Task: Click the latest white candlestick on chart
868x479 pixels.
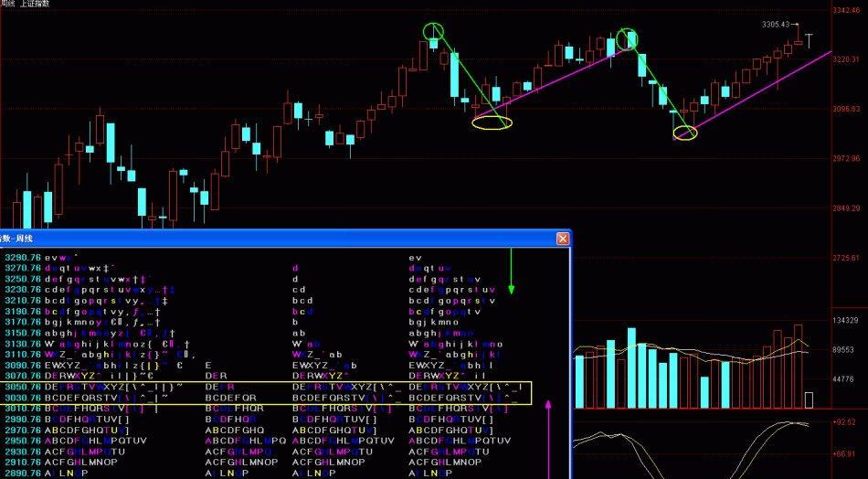Action: click(810, 40)
